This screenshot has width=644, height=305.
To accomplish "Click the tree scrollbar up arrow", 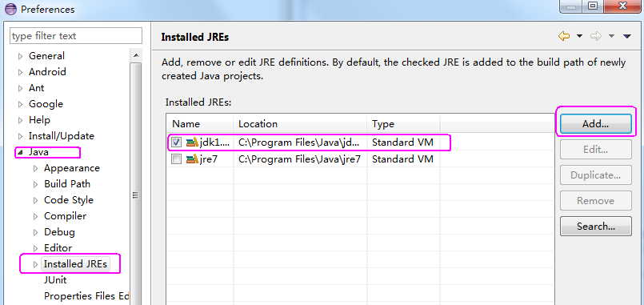I will tap(136, 55).
